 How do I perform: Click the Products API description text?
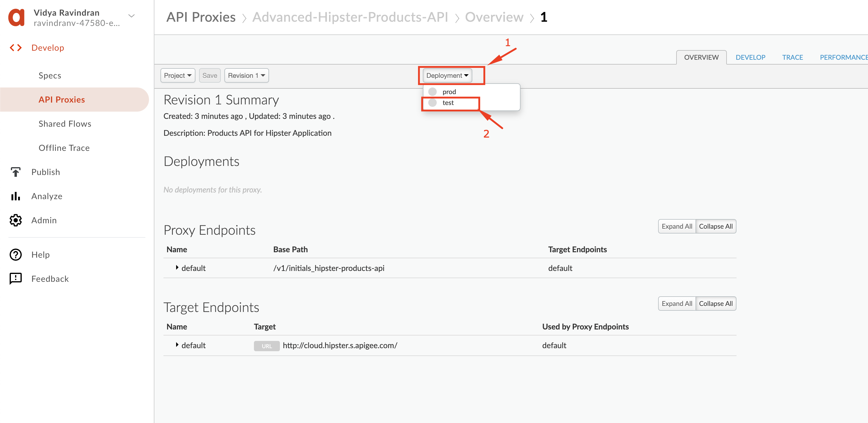point(247,133)
